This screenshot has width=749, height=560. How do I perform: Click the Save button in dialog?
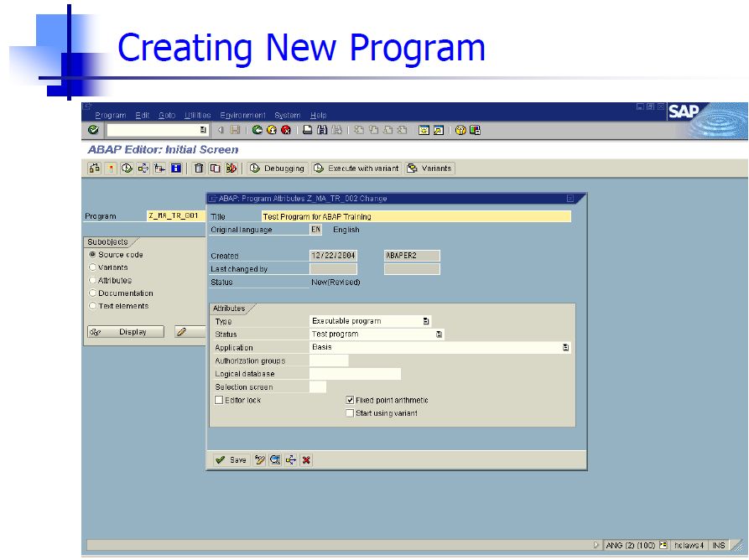tap(231, 459)
